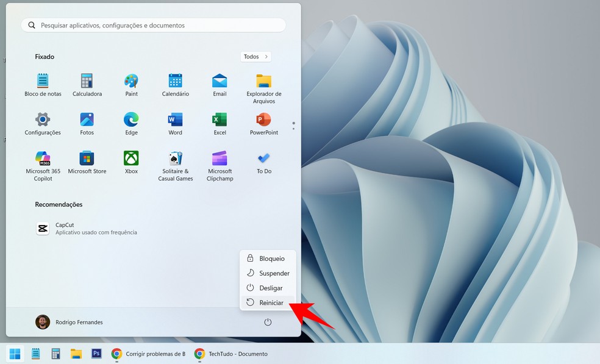Image resolution: width=600 pixels, height=364 pixels.
Task: Launch the Calculadora app
Action: 87,80
